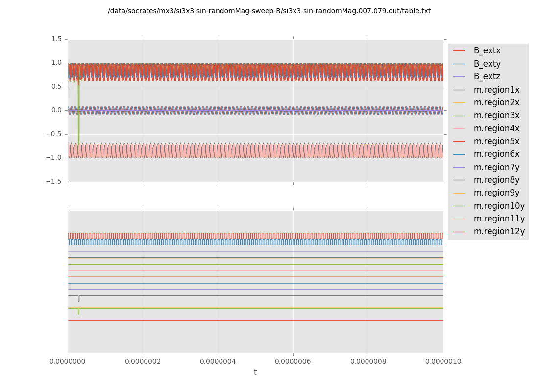The height and width of the screenshot is (392, 539).
Task: Click the B_extx legend entry
Action: pyautogui.click(x=487, y=50)
